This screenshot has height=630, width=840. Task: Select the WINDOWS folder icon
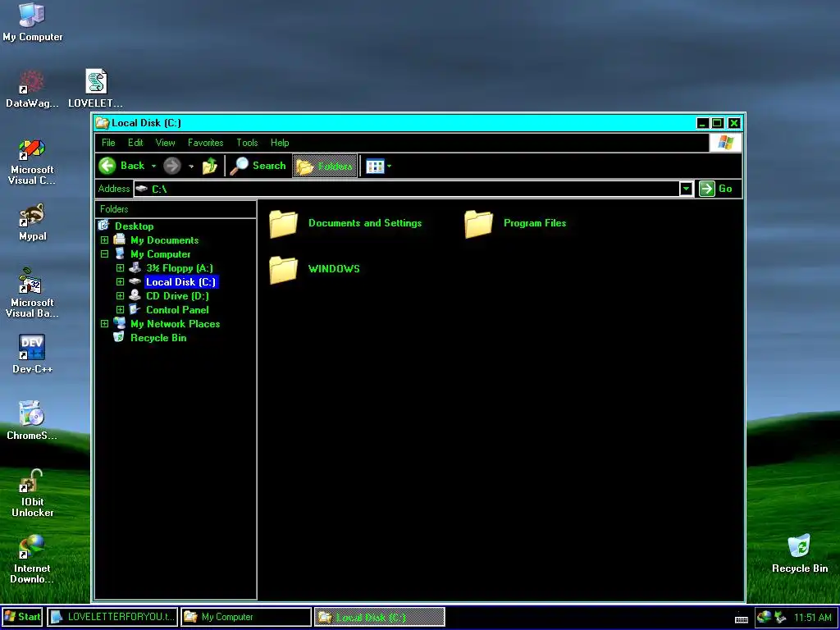click(x=283, y=269)
